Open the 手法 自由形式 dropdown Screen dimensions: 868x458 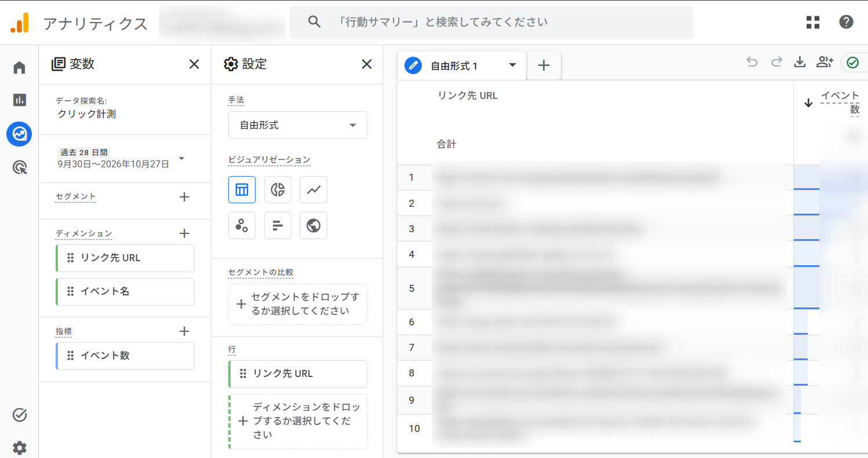tap(298, 125)
